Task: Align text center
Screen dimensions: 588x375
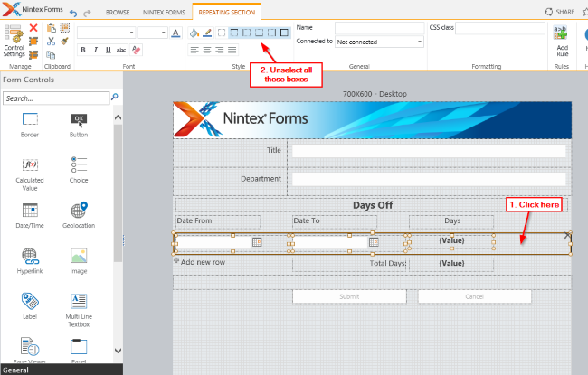Action: pyautogui.click(x=206, y=50)
